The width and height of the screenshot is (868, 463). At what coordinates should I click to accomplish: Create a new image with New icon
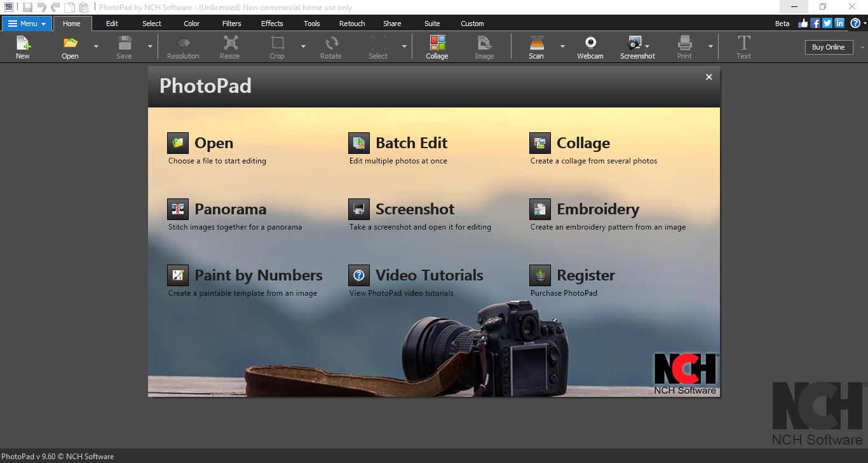tap(23, 43)
